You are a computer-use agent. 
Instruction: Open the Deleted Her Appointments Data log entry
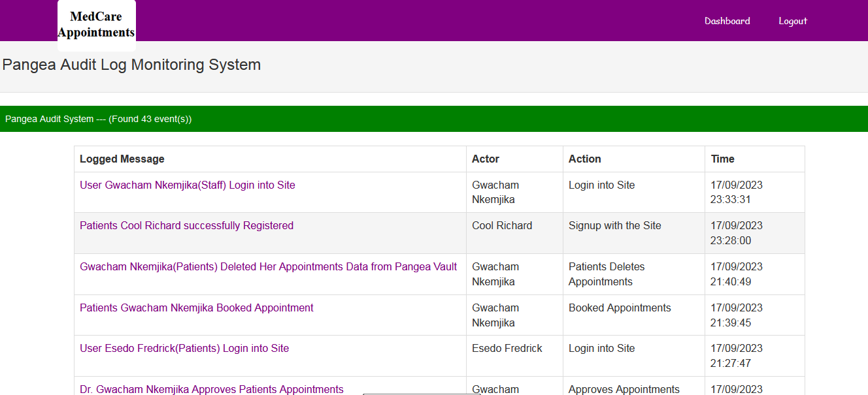click(x=269, y=267)
